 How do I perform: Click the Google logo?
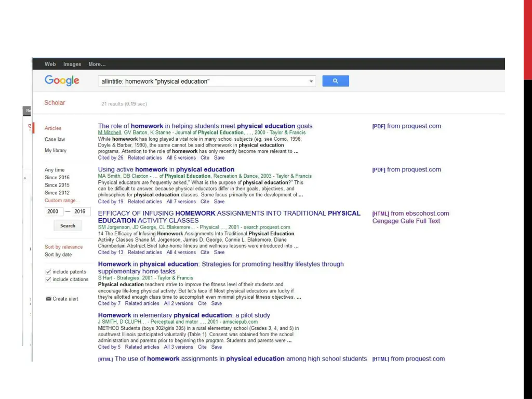click(x=62, y=81)
